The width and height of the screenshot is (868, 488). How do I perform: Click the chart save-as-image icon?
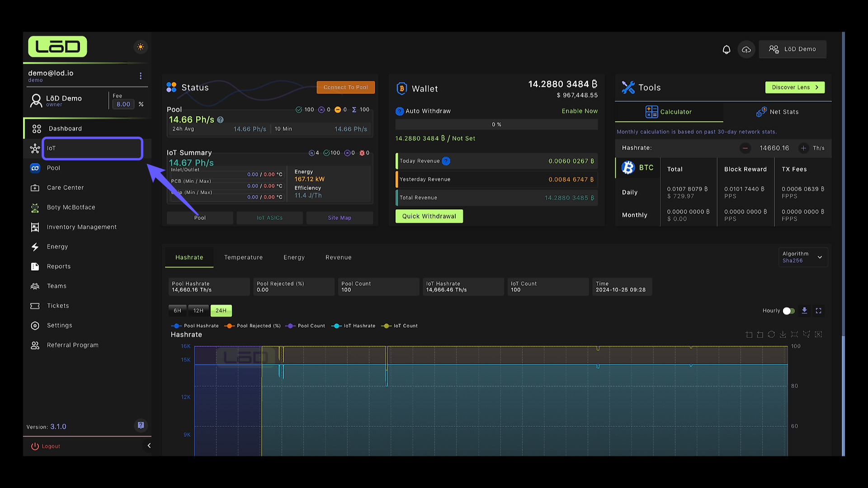tap(783, 335)
